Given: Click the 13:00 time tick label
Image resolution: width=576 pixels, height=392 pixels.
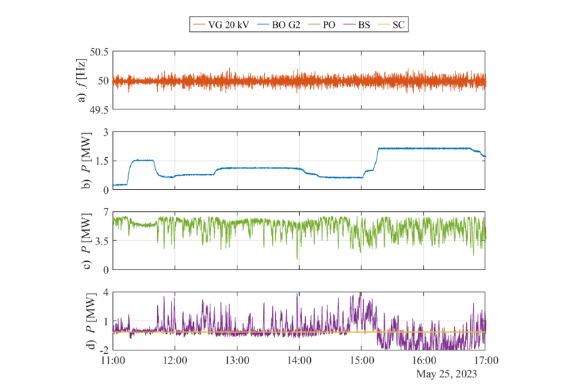Looking at the screenshot, I should [237, 360].
